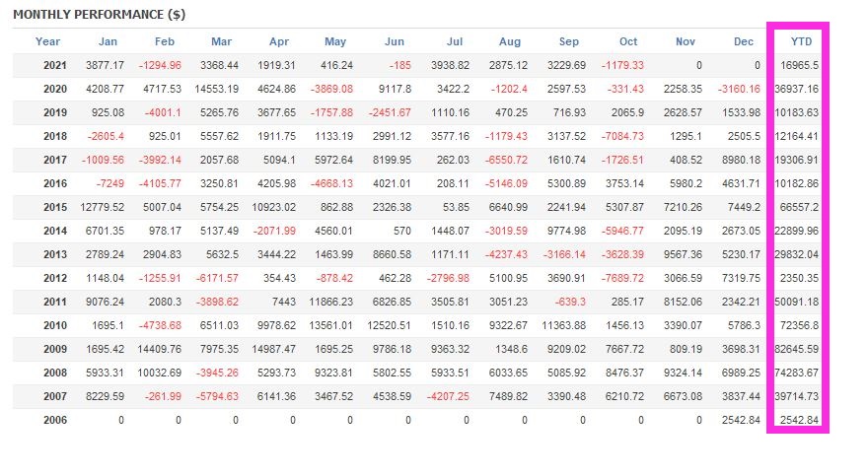Select the YTD column header

801,41
